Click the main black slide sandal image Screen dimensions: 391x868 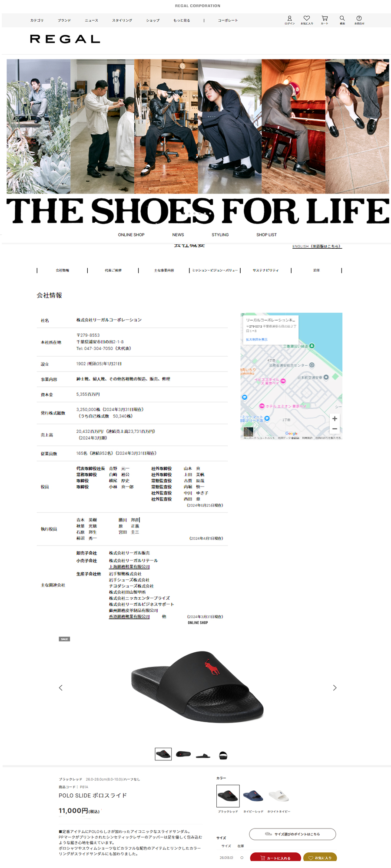pyautogui.click(x=198, y=687)
